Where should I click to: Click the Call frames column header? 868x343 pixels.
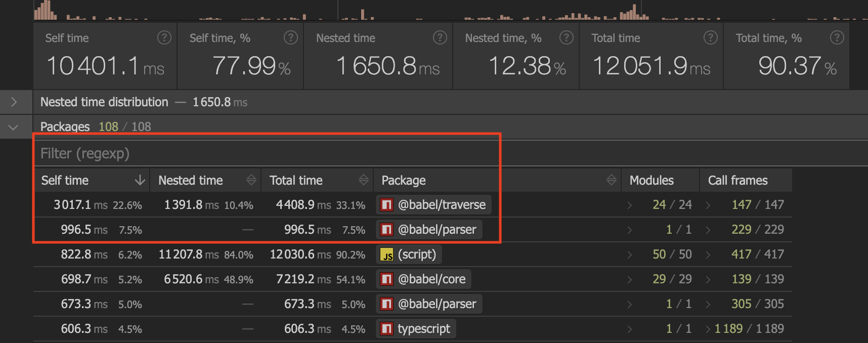click(x=746, y=180)
